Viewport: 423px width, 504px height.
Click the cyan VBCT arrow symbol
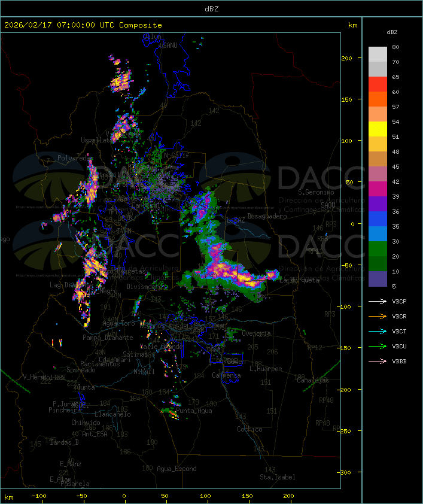point(378,332)
